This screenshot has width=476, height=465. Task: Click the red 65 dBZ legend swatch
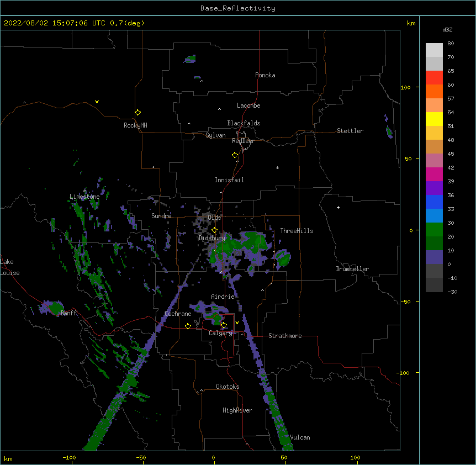tap(434, 77)
